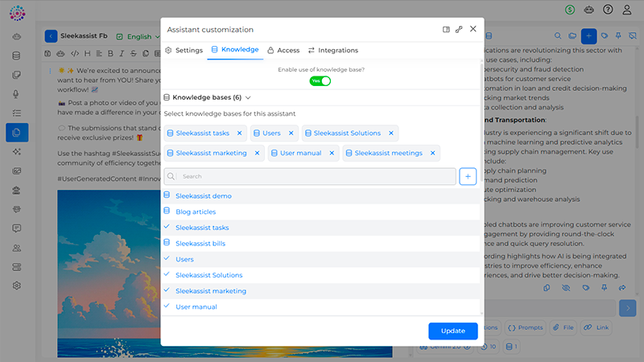644x362 pixels.
Task: Open the database icon in the left sidebar
Action: pos(16,56)
